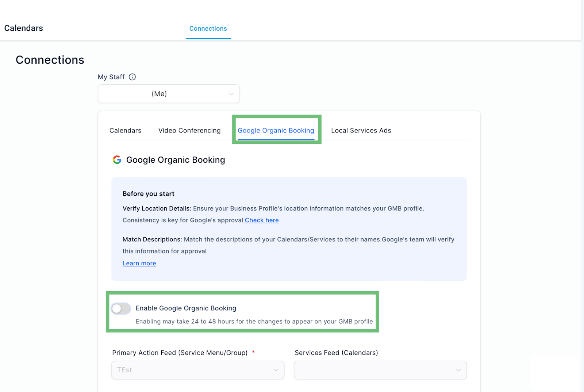Click the My Staff info icon
Viewport: 584px width, 392px height.
[x=132, y=77]
